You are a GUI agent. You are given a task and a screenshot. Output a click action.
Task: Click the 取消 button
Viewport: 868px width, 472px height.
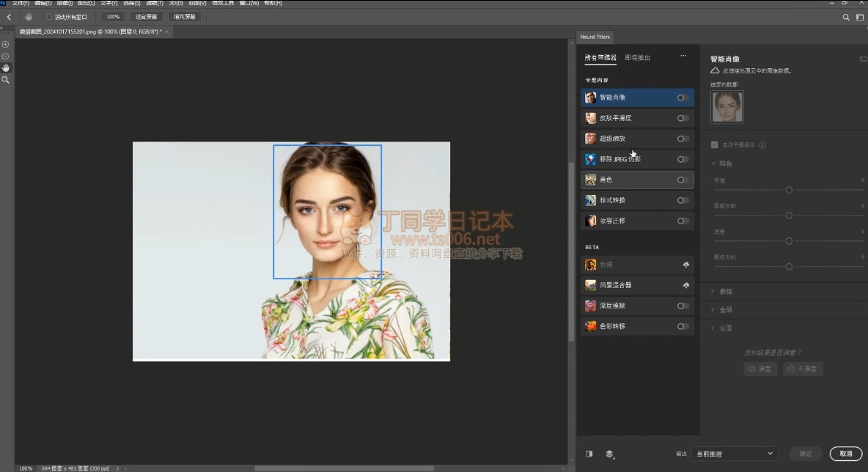(845, 454)
